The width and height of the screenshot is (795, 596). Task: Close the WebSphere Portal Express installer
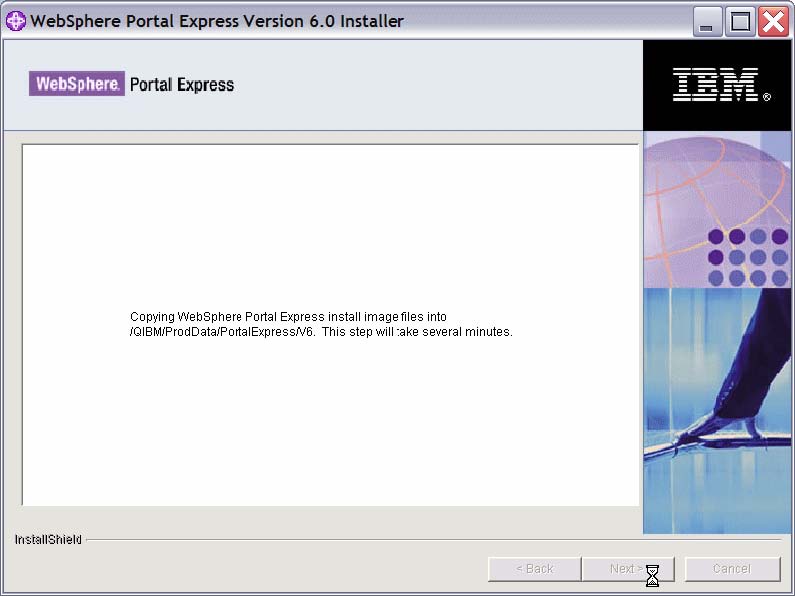point(773,22)
